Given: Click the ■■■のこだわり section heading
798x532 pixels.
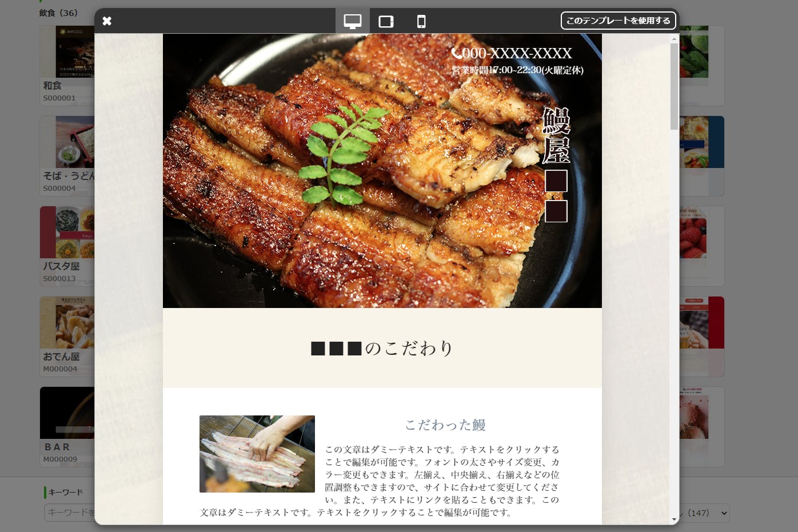Looking at the screenshot, I should 382,348.
